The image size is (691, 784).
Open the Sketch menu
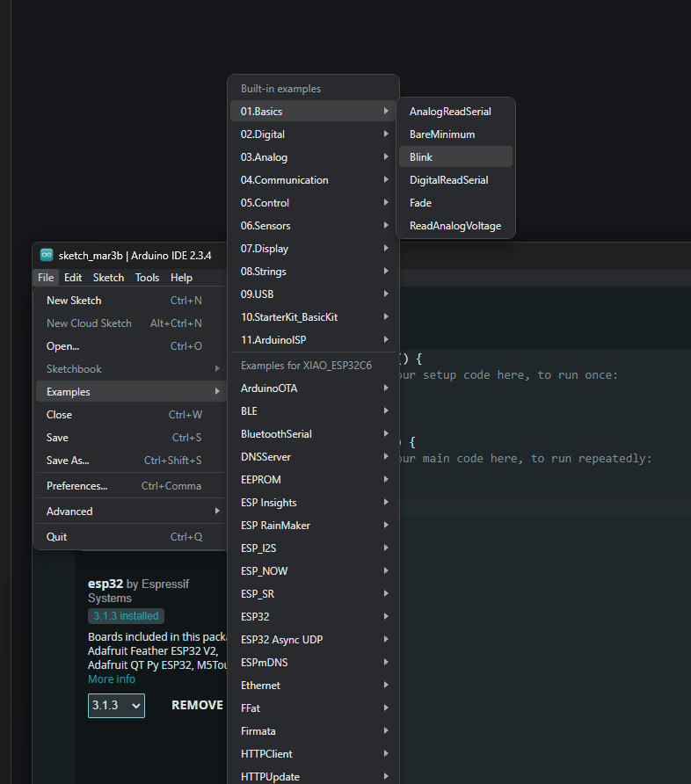(108, 278)
